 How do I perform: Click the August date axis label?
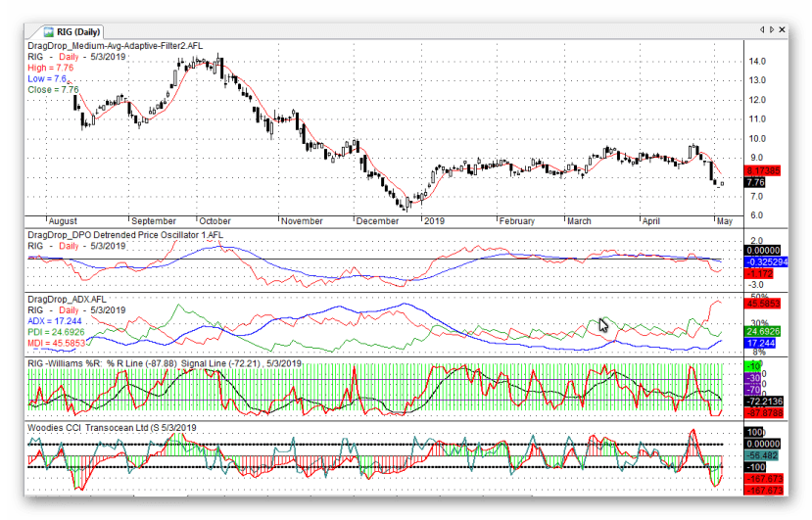[63, 221]
